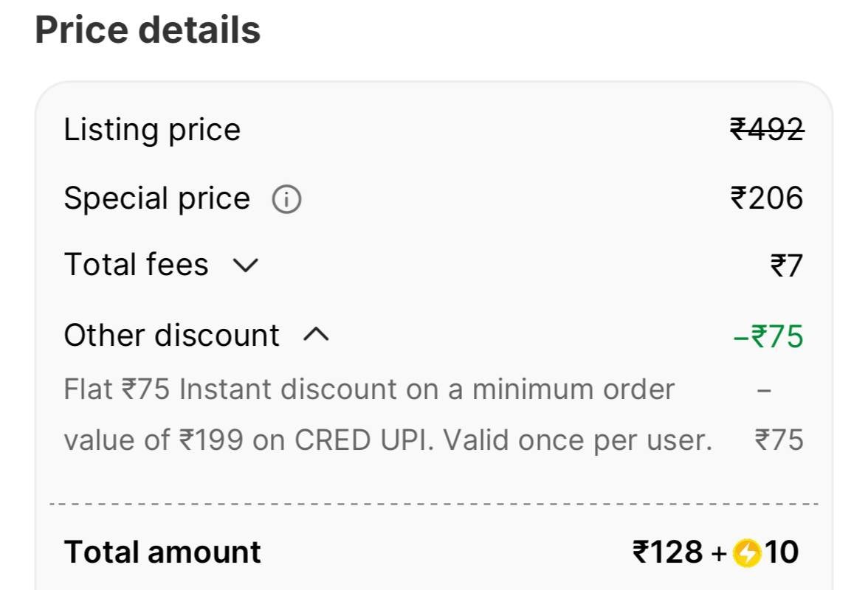868x590 pixels.
Task: Click the green –₹75 discount amount
Action: [x=768, y=336]
